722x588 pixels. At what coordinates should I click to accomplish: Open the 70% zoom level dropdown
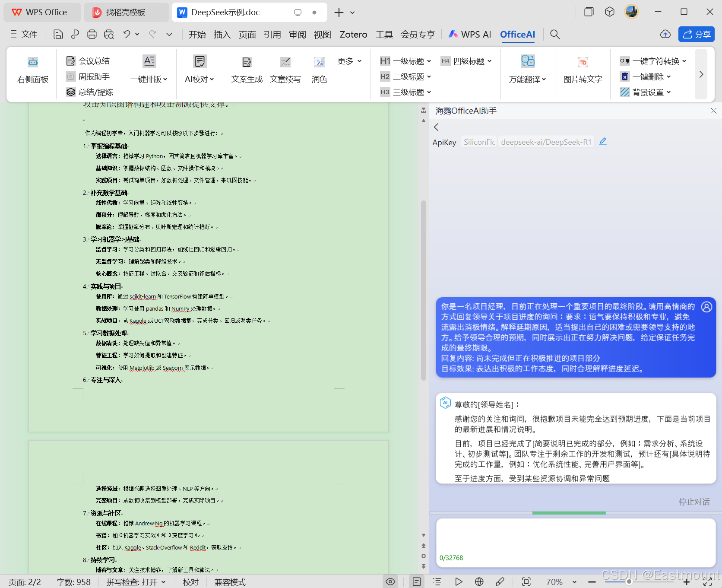pos(561,582)
